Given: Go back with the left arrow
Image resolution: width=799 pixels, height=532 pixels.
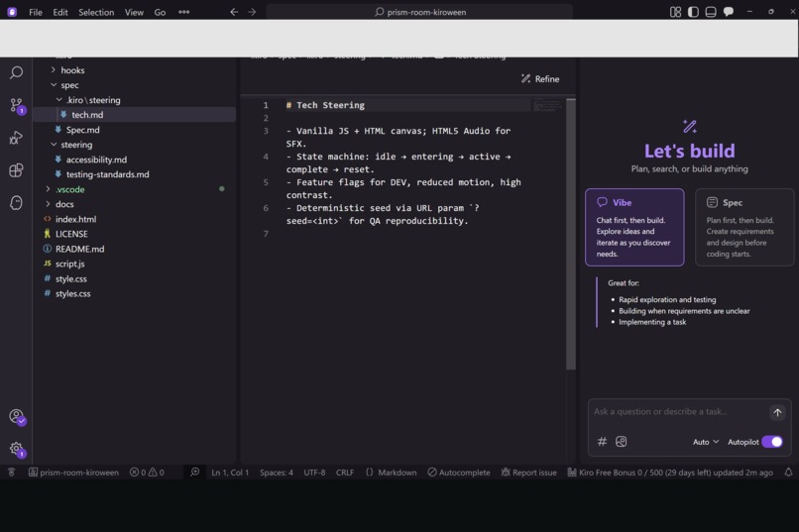Looking at the screenshot, I should tap(234, 12).
